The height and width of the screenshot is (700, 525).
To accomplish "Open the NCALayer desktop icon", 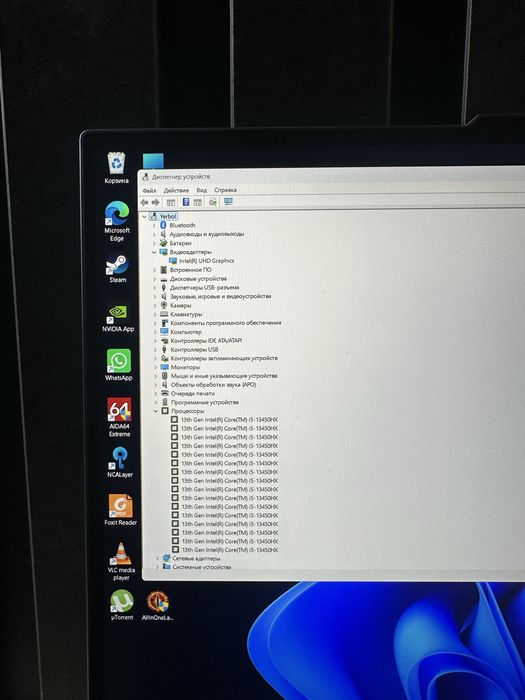I will [x=120, y=462].
